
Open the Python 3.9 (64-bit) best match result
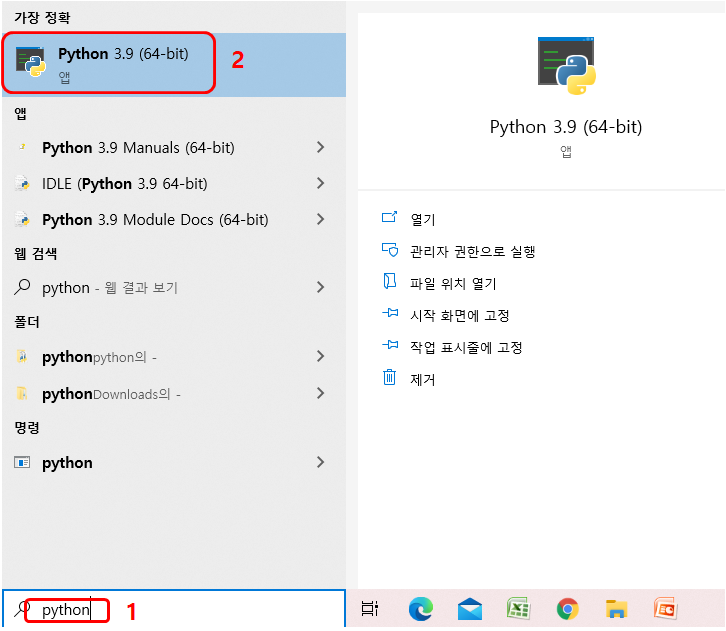coord(174,64)
